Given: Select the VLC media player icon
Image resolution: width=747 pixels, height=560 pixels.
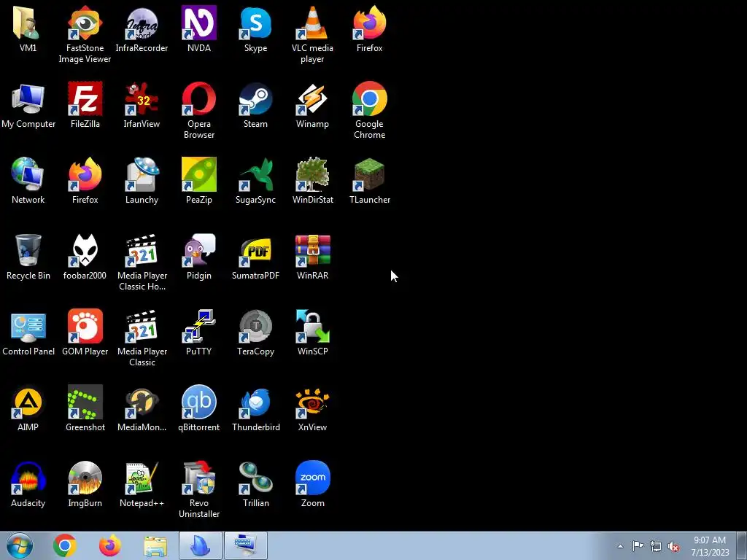Looking at the screenshot, I should (x=312, y=23).
